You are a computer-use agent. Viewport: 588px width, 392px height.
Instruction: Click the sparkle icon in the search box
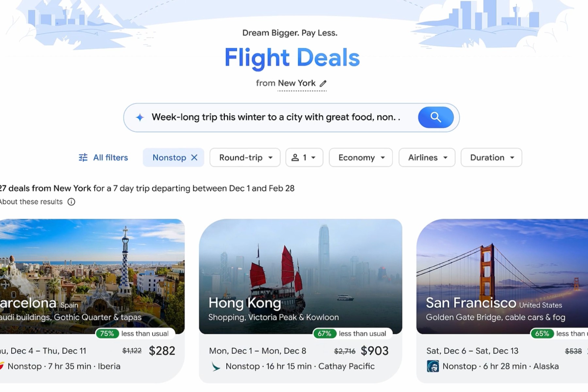click(x=140, y=117)
